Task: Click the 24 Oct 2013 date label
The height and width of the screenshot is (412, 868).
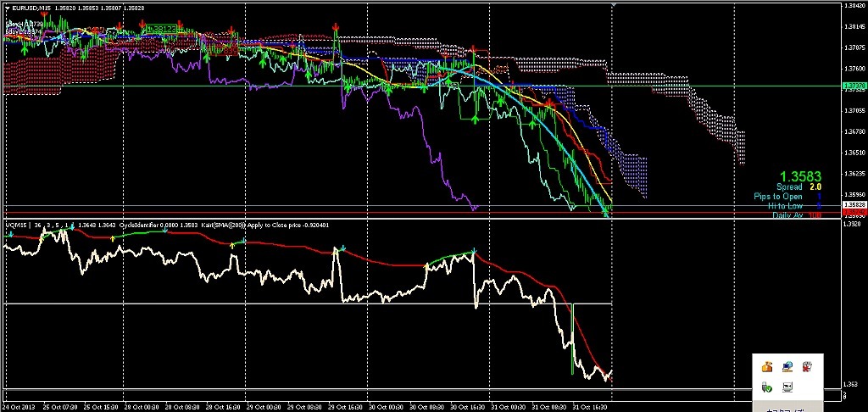Action: pos(19,407)
